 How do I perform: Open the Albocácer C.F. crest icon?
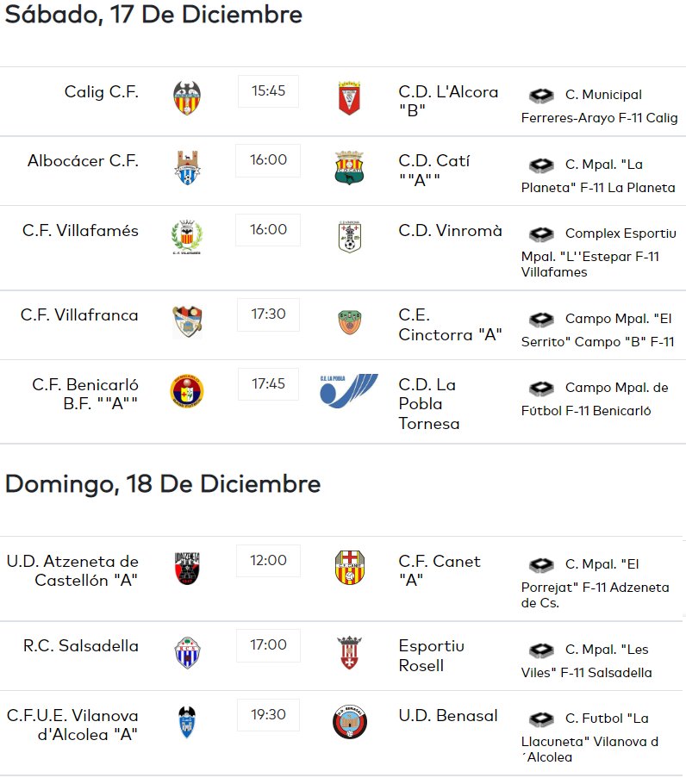click(188, 167)
